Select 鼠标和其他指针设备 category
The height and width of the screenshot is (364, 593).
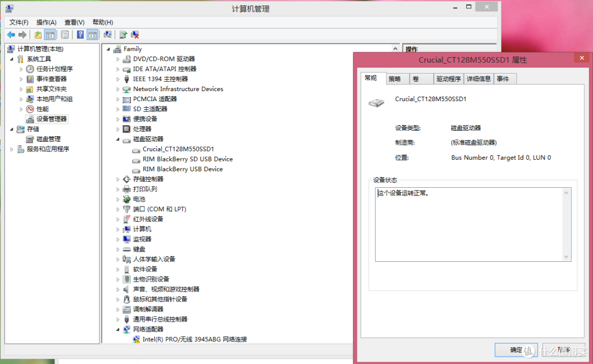tap(160, 299)
